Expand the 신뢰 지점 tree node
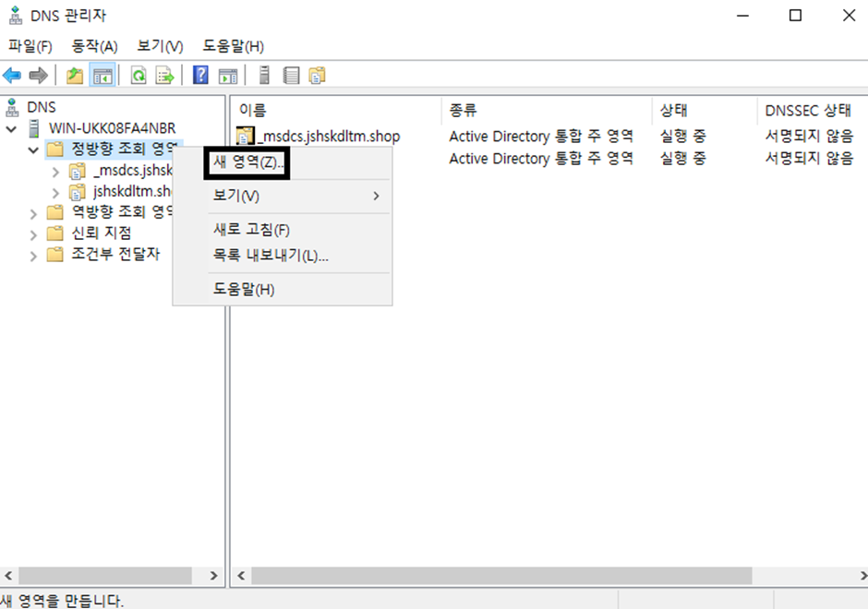Image resolution: width=868 pixels, height=609 pixels. point(33,233)
